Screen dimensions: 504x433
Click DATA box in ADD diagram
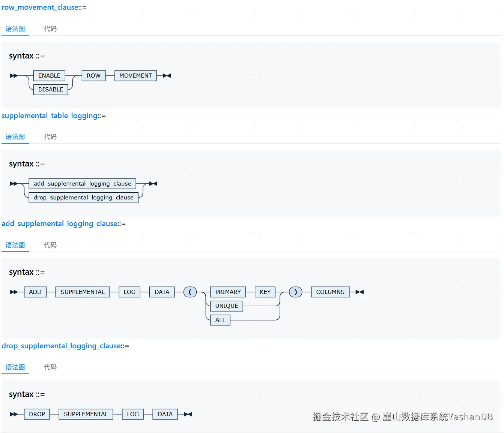coord(162,292)
